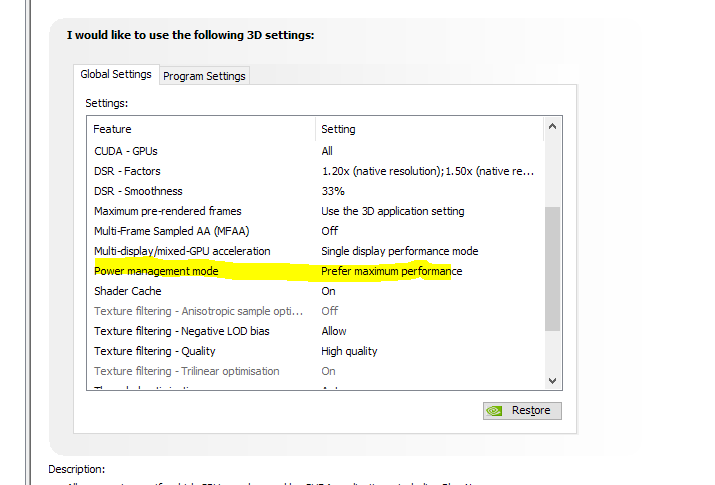The width and height of the screenshot is (715, 485).
Task: Click the scroll down arrow of settings list
Action: [x=552, y=381]
